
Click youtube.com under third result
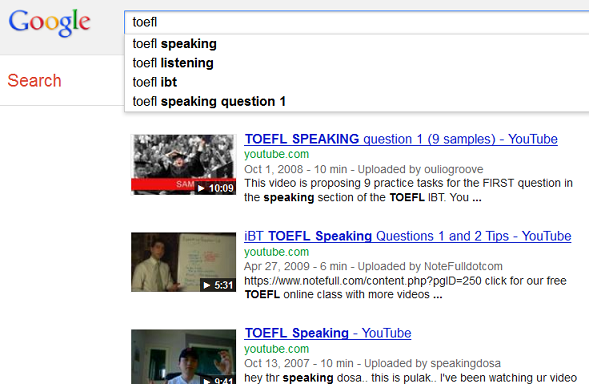pos(276,349)
